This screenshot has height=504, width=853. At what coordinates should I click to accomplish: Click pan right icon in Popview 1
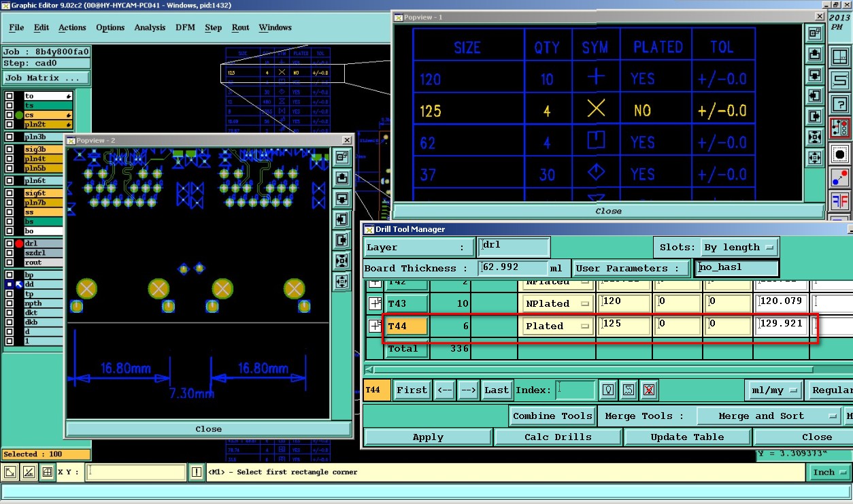pos(814,117)
